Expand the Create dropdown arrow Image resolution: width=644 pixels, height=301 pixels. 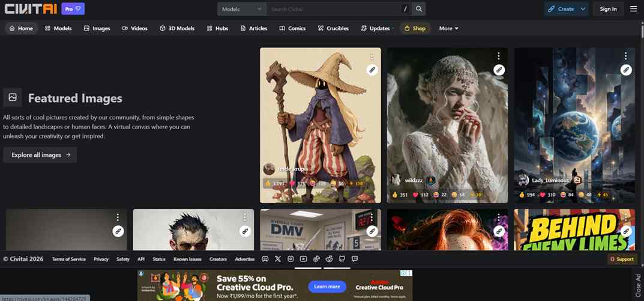point(583,8)
